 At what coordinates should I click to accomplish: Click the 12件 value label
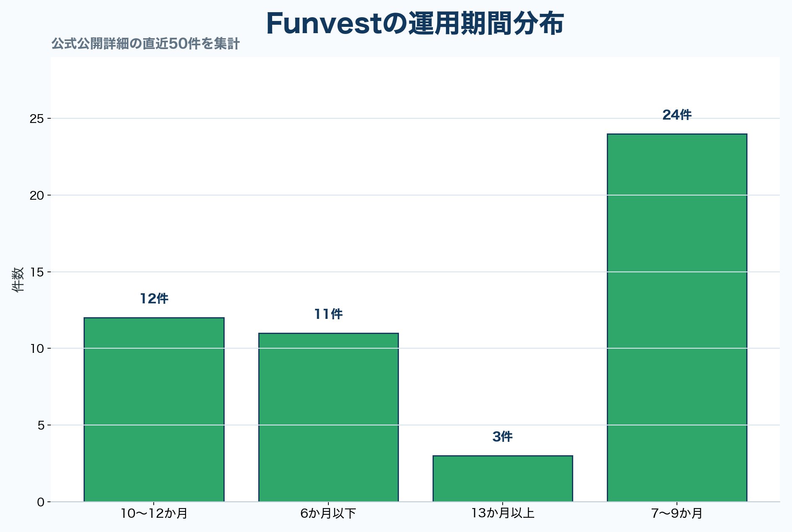154,299
